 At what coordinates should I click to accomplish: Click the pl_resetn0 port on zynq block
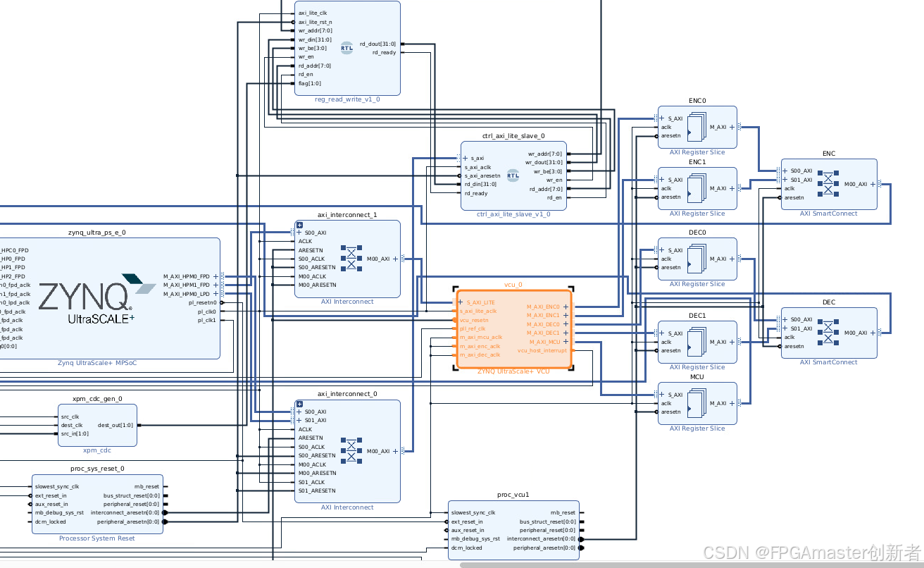pyautogui.click(x=202, y=302)
